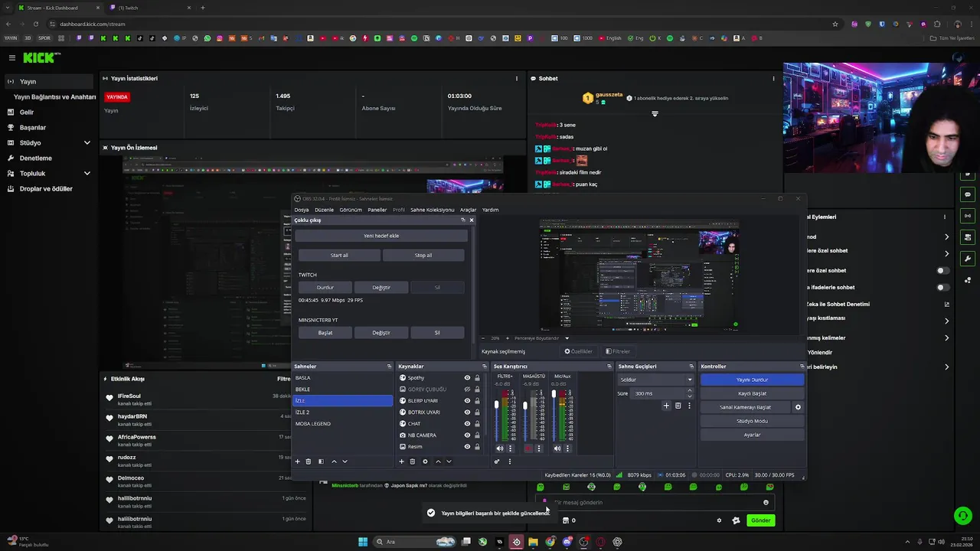Screen dimensions: 980x551
Task: Open Araçlar menu in OBS
Action: pyautogui.click(x=468, y=210)
